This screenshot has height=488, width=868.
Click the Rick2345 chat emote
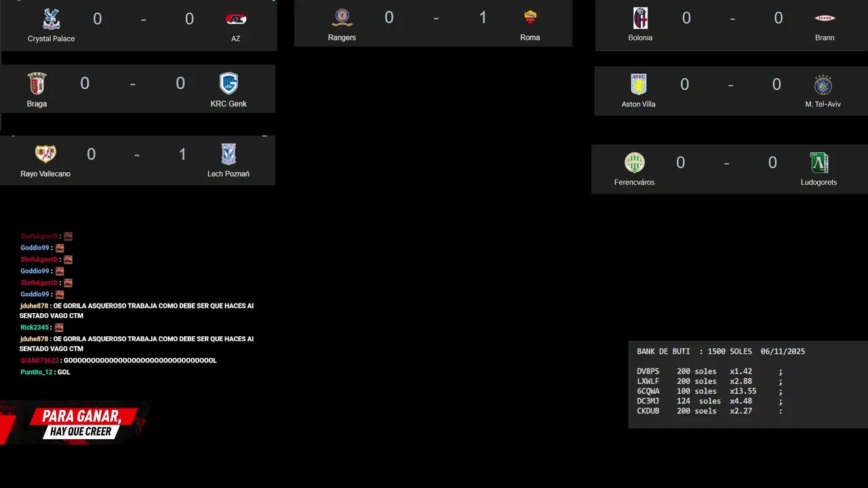coord(59,327)
